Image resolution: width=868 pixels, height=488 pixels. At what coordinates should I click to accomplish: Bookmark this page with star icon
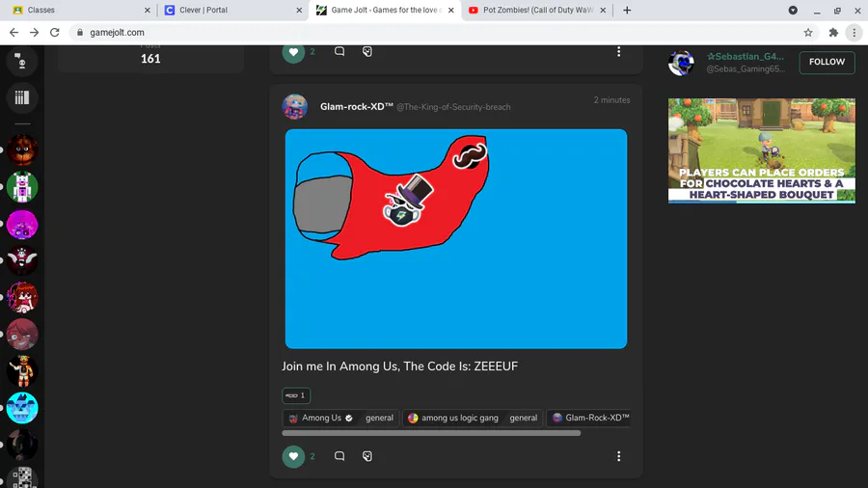pos(808,33)
